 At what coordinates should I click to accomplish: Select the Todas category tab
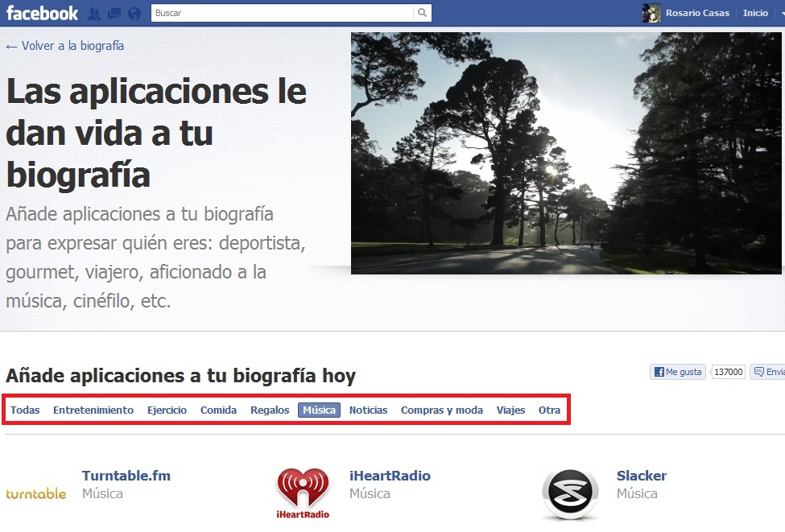25,410
